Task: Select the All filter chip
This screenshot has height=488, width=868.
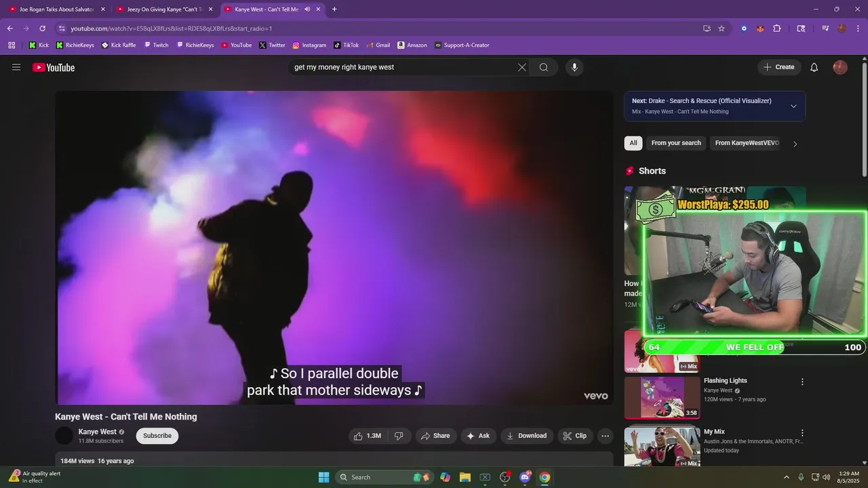Action: (x=633, y=143)
